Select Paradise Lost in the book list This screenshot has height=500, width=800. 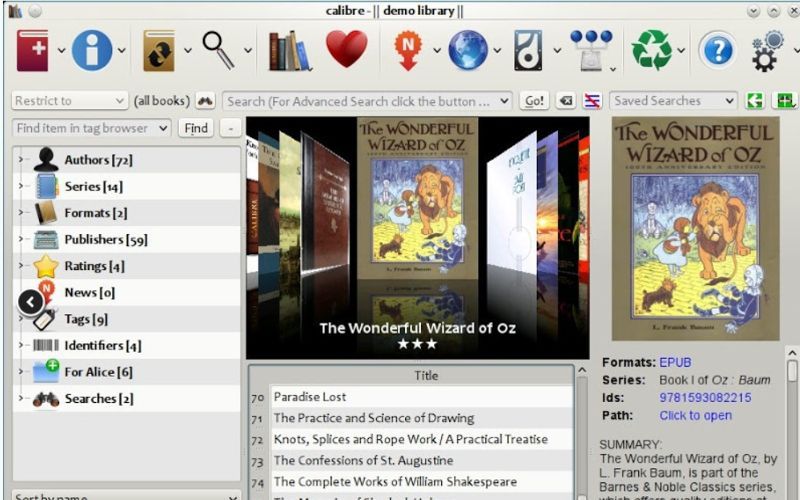tap(310, 397)
